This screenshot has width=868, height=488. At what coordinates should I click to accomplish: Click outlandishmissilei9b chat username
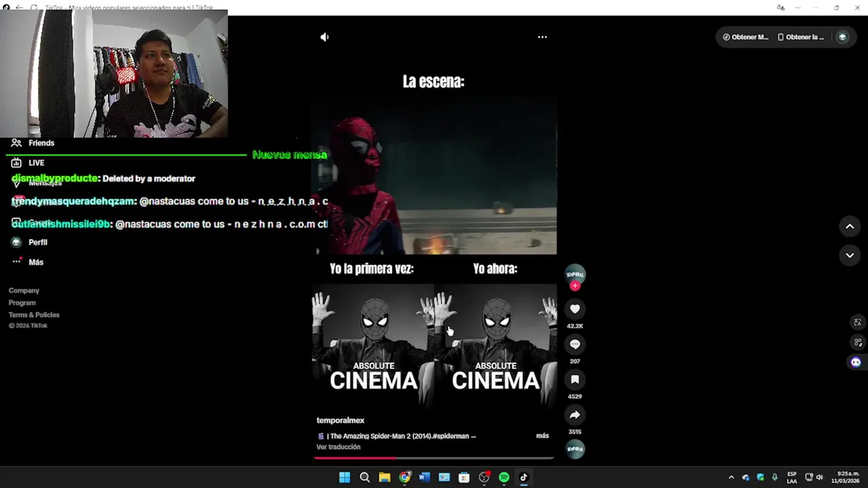[61, 224]
